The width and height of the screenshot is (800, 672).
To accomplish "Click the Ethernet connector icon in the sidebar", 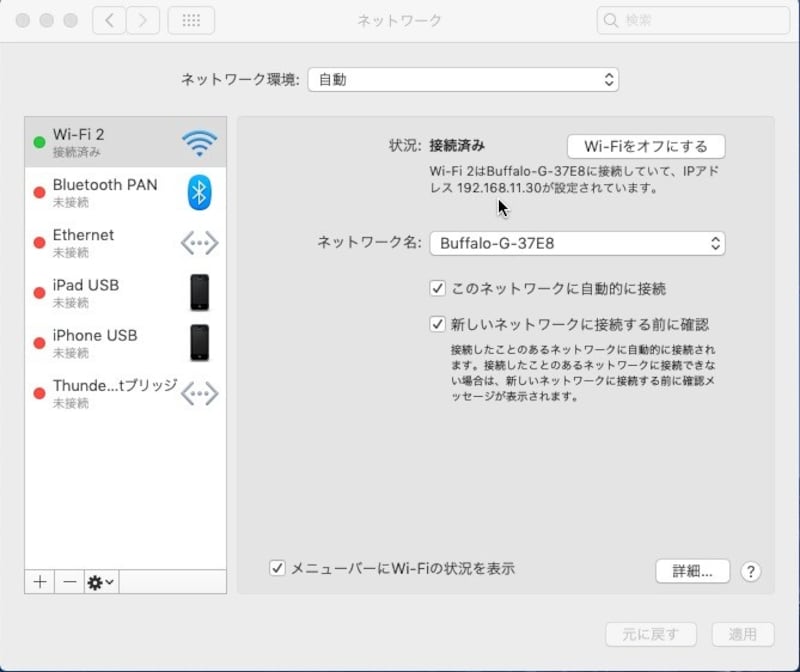I will point(198,242).
